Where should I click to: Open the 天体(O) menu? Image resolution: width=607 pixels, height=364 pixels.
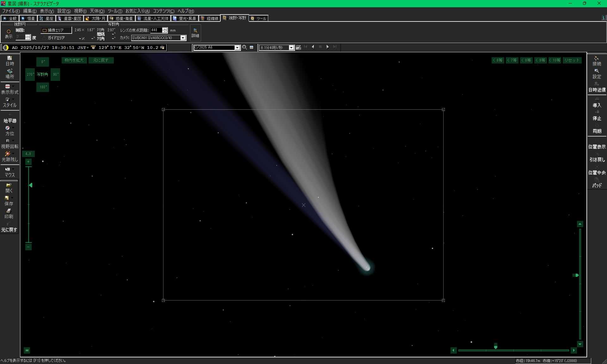click(x=97, y=11)
